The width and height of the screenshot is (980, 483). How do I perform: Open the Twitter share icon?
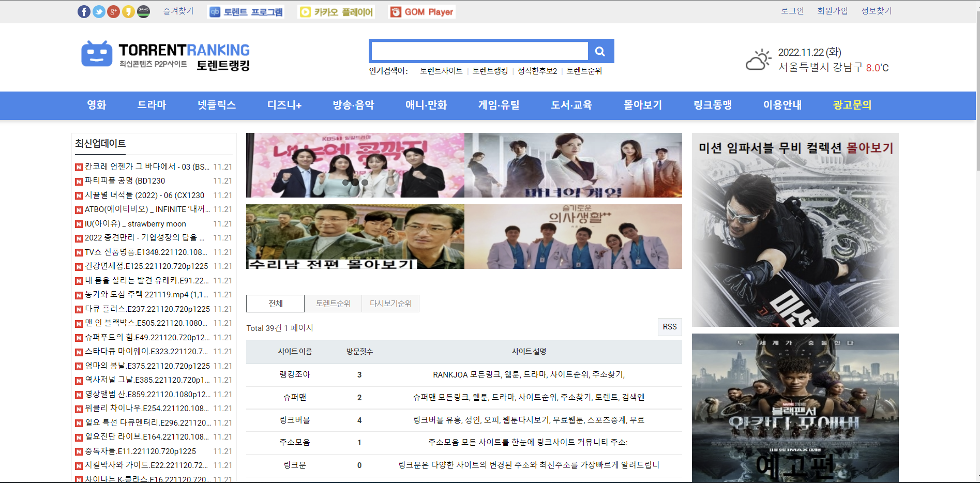click(99, 11)
